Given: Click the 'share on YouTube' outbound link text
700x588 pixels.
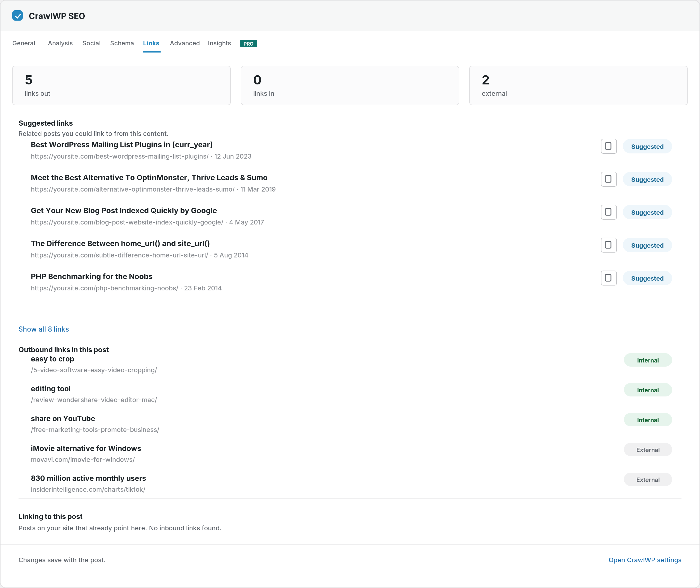Looking at the screenshot, I should tap(63, 419).
